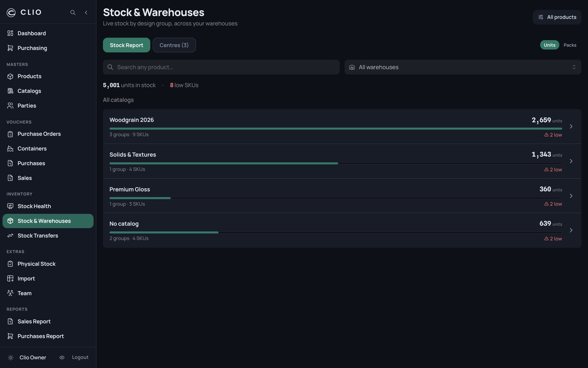Click the Clio Owner account label
The height and width of the screenshot is (368, 588).
click(33, 358)
